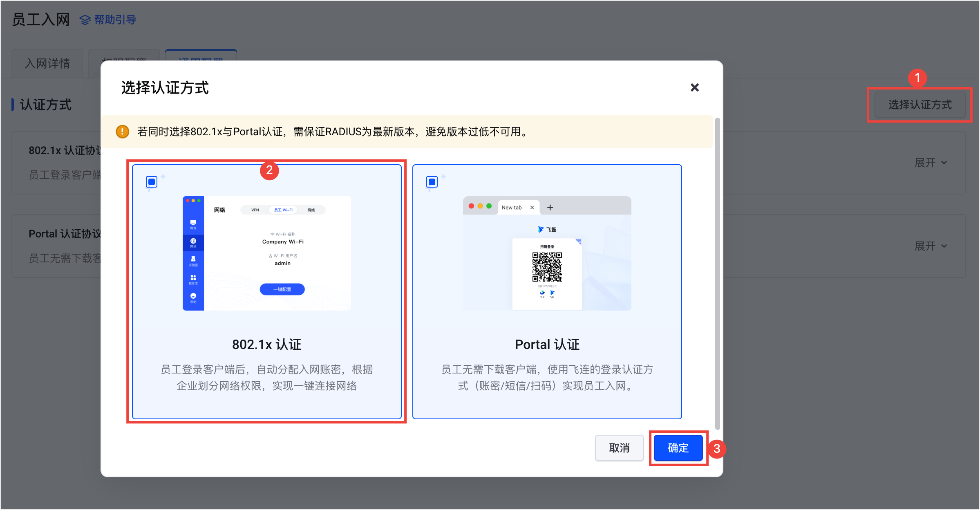Viewport: 980px width, 510px height.
Task: Click the 员工 Wi-Fi tab in illustration
Action: (283, 210)
